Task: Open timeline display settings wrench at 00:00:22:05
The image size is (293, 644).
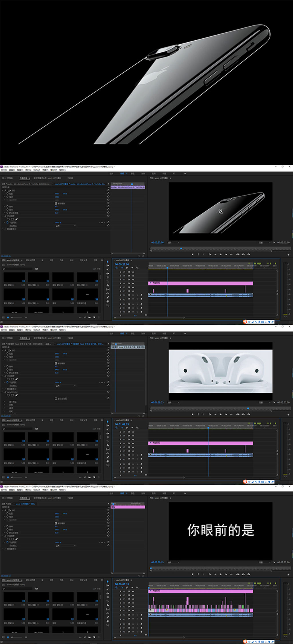Action: (137, 268)
